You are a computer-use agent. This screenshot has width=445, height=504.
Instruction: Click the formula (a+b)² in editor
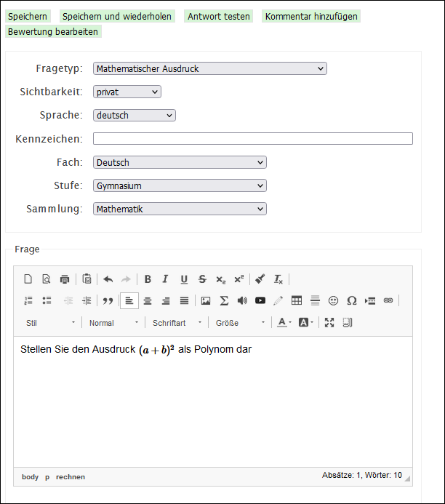[156, 350]
